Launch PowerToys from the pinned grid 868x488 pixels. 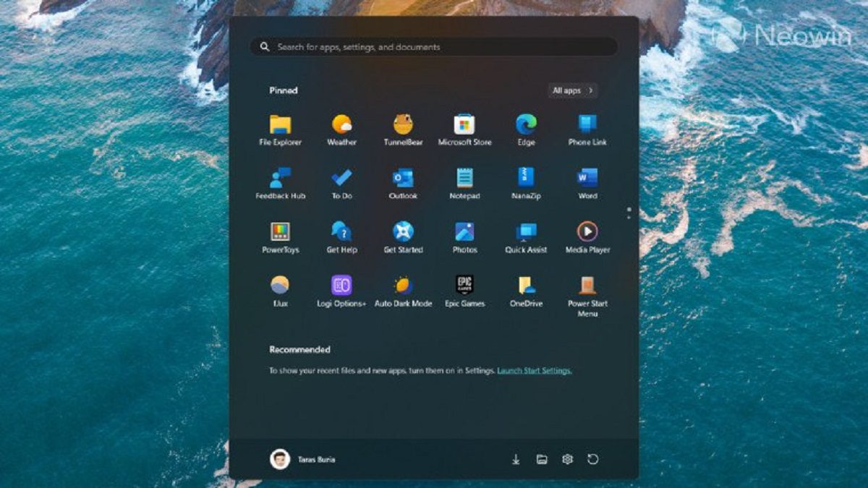click(280, 238)
